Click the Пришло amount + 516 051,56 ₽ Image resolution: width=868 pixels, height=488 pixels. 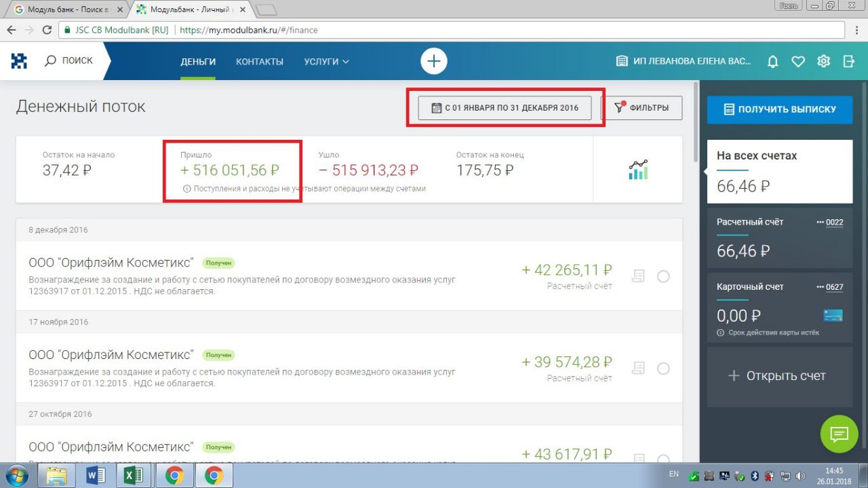pos(229,170)
